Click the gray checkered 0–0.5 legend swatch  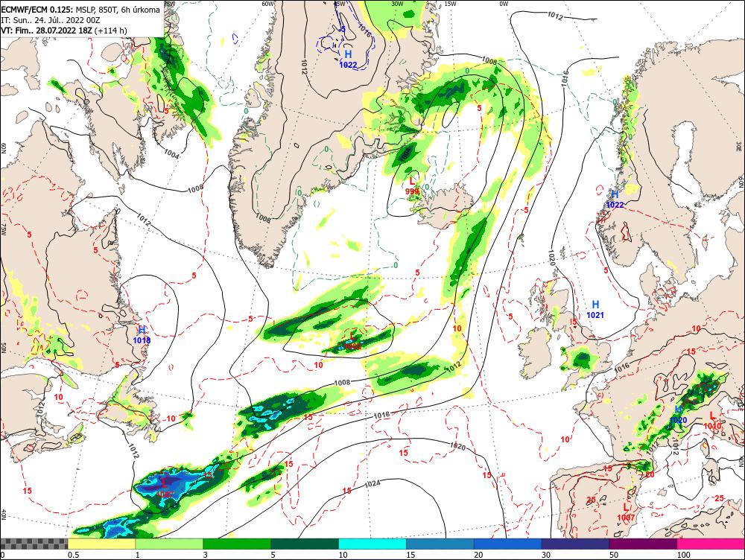pyautogui.click(x=34, y=544)
